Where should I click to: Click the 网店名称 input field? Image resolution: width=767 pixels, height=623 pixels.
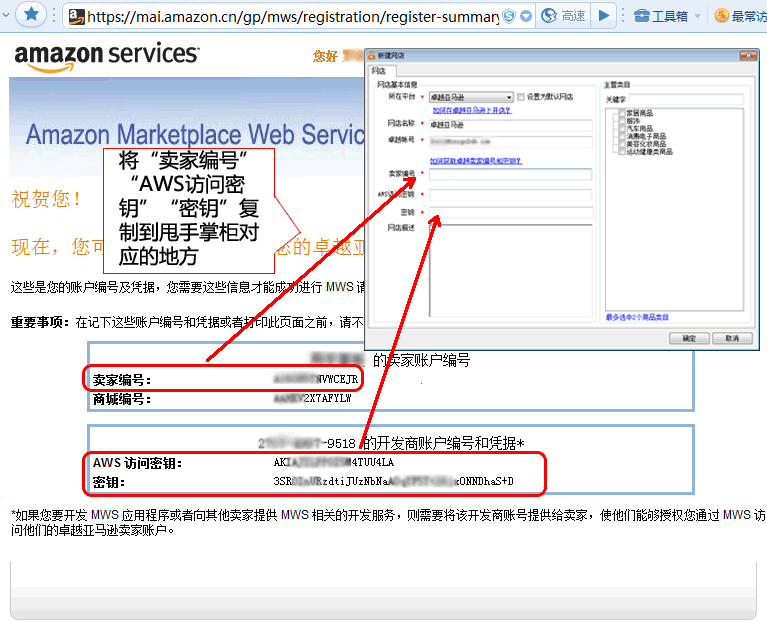coord(511,125)
